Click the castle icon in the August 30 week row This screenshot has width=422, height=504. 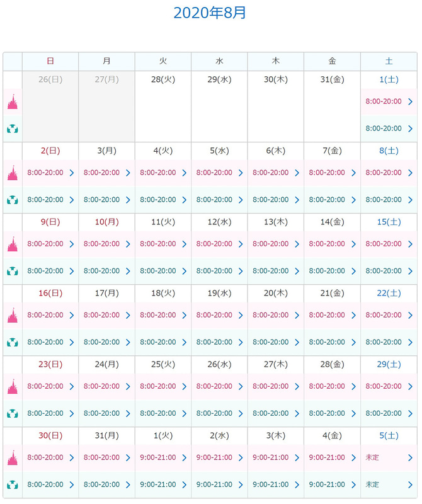coord(13,457)
